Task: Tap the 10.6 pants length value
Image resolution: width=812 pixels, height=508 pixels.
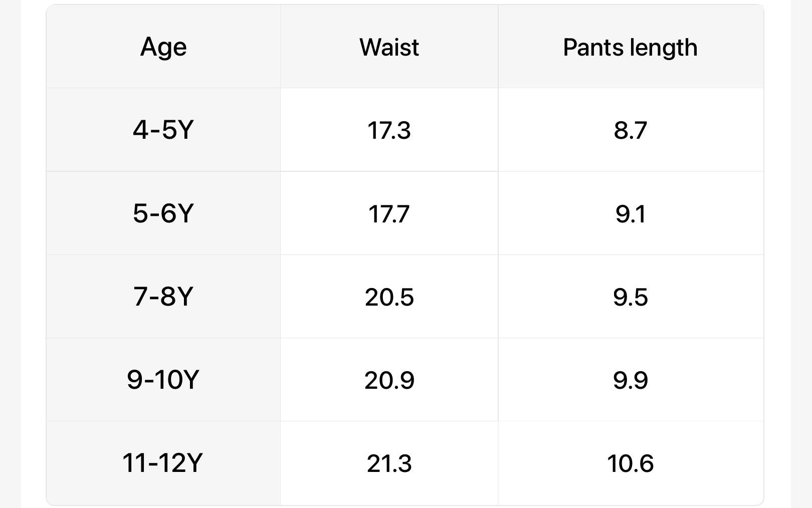Action: tap(630, 463)
